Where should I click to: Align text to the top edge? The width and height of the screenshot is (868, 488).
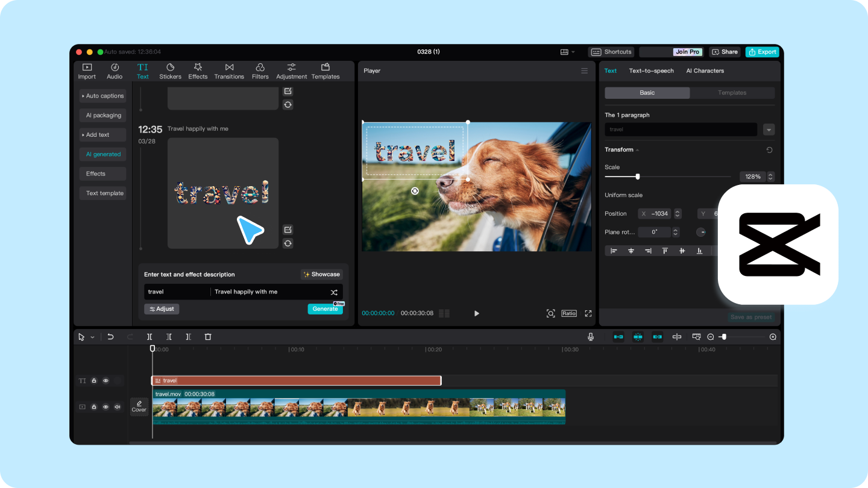click(665, 251)
